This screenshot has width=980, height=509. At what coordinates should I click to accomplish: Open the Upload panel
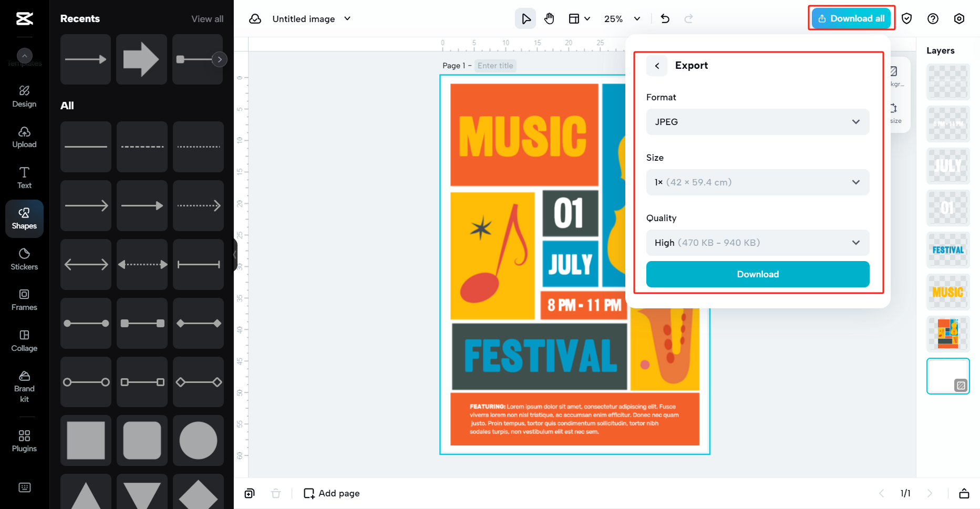(x=24, y=137)
